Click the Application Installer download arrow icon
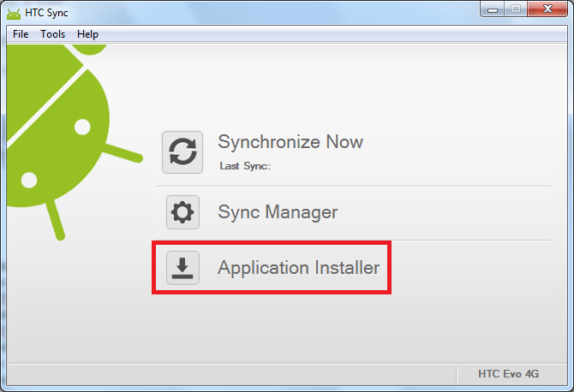 pos(182,268)
